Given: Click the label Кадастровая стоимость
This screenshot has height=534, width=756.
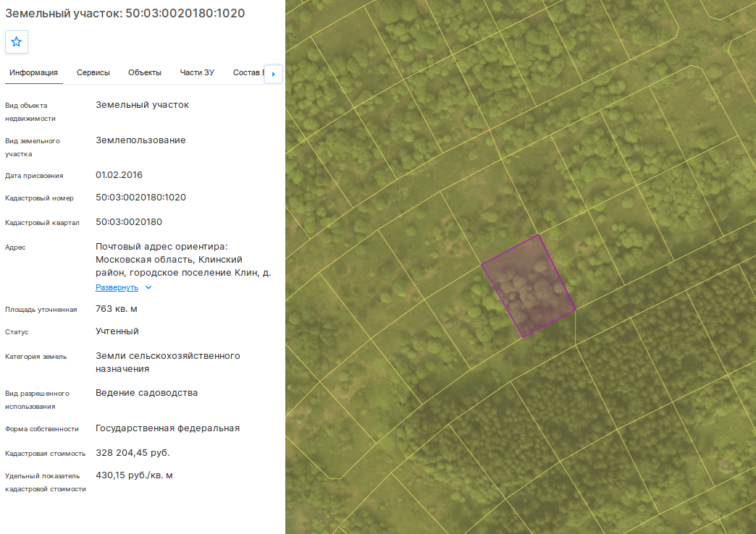Looking at the screenshot, I should pos(46,454).
